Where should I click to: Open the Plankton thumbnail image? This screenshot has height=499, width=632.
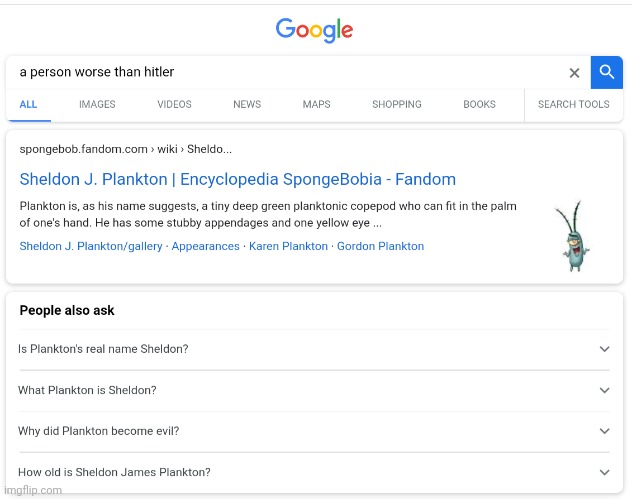[573, 236]
